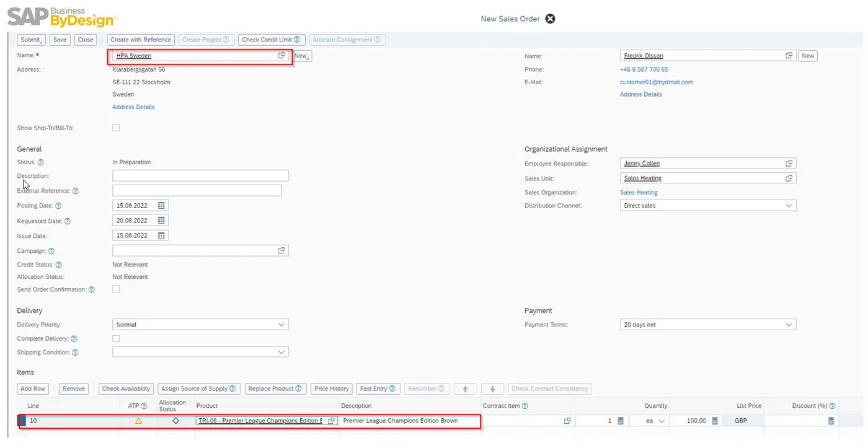Open Delivery Priority dropdown
This screenshot has height=448, width=868.
tap(281, 325)
